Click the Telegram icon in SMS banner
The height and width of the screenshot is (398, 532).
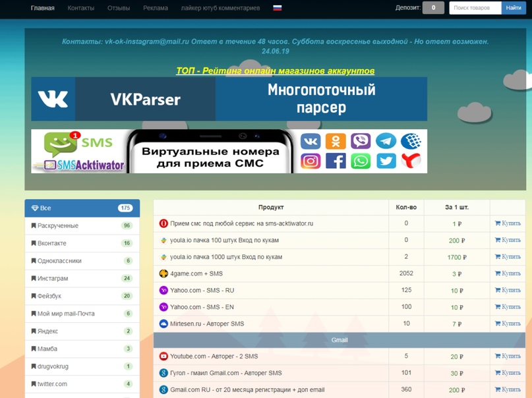pos(386,141)
